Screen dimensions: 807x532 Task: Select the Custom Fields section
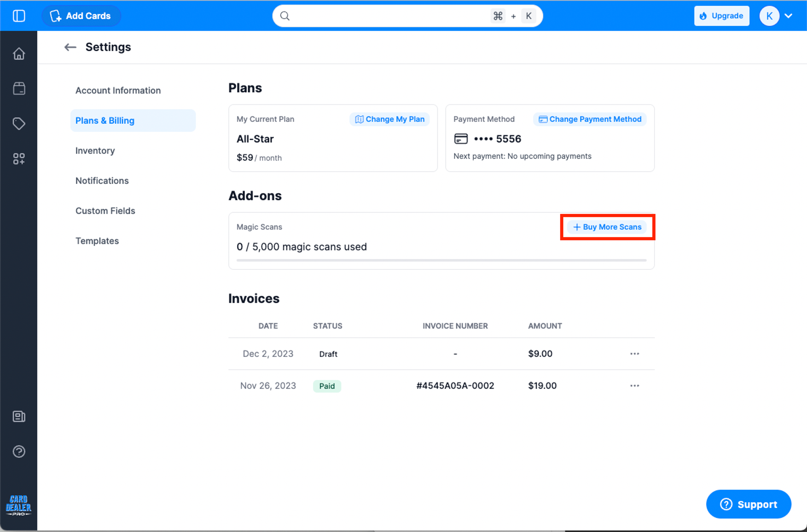pyautogui.click(x=105, y=211)
